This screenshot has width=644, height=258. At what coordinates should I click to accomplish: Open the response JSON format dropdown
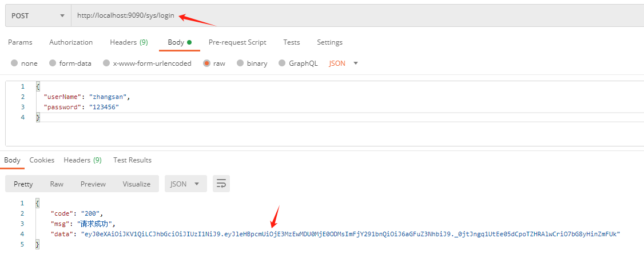click(x=186, y=184)
